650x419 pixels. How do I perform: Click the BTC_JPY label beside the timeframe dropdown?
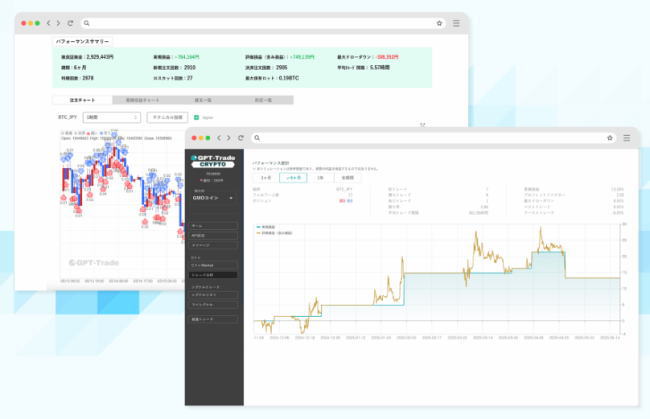[68, 118]
